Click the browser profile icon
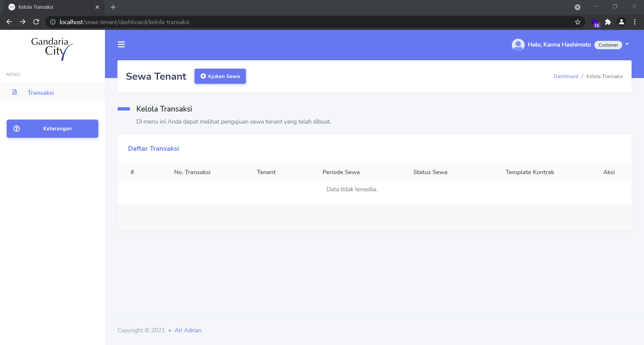Screen dimensions: 644x345 (622, 22)
